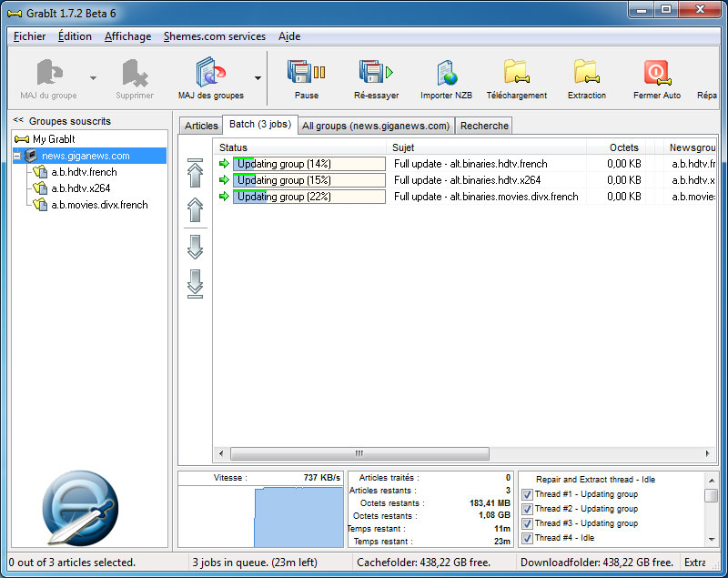Image resolution: width=728 pixels, height=578 pixels.
Task: Click the Shemes sword logo
Action: (x=80, y=507)
